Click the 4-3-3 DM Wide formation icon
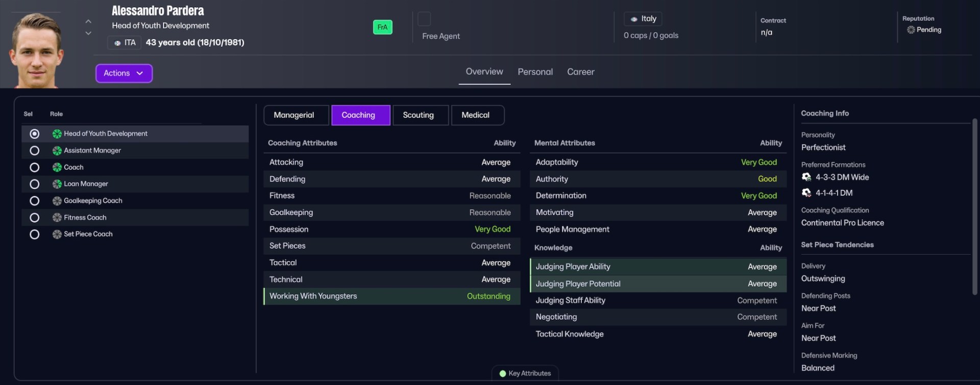The width and height of the screenshot is (980, 385). (806, 177)
